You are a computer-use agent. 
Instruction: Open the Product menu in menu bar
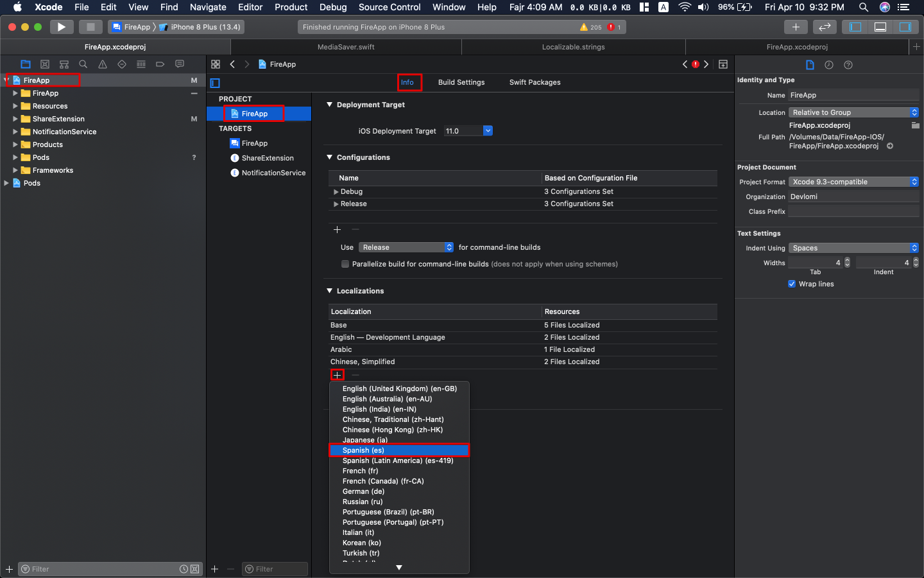[x=291, y=7]
